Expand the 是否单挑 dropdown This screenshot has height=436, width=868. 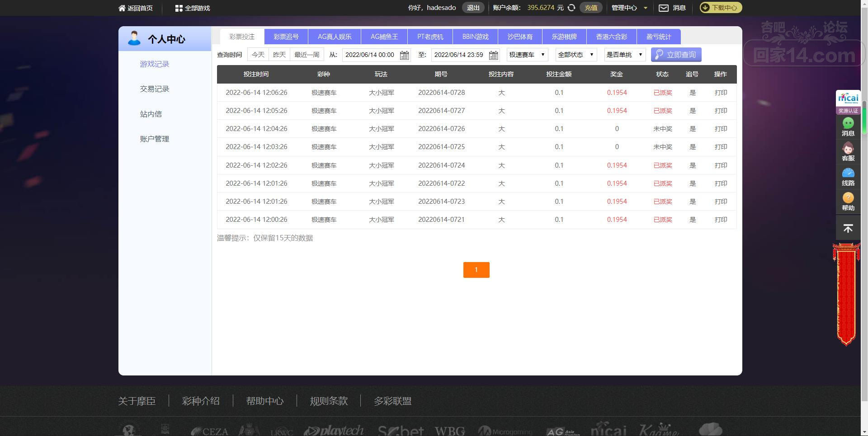[624, 55]
